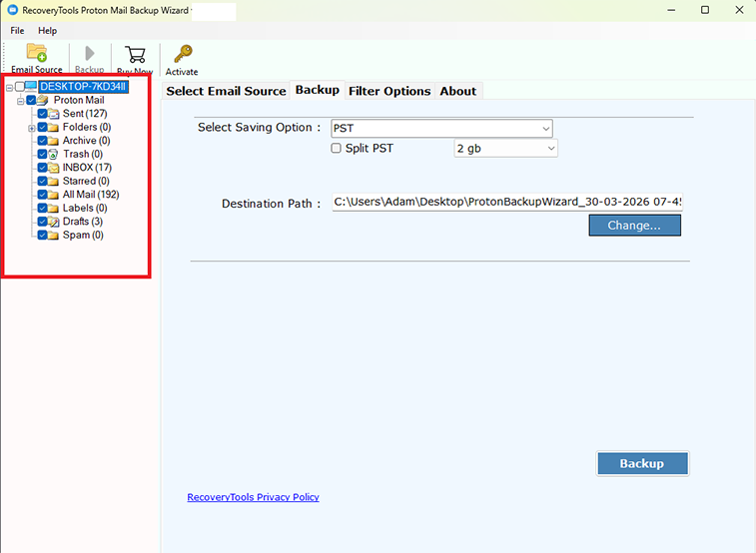Click the Email Source folder icon
This screenshot has width=756, height=553.
point(37,53)
